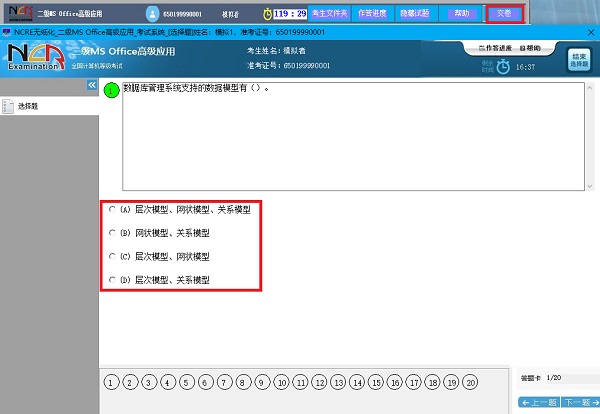The image size is (600, 414).
Task: Click the 1/20 answer card counter
Action: tap(554, 378)
